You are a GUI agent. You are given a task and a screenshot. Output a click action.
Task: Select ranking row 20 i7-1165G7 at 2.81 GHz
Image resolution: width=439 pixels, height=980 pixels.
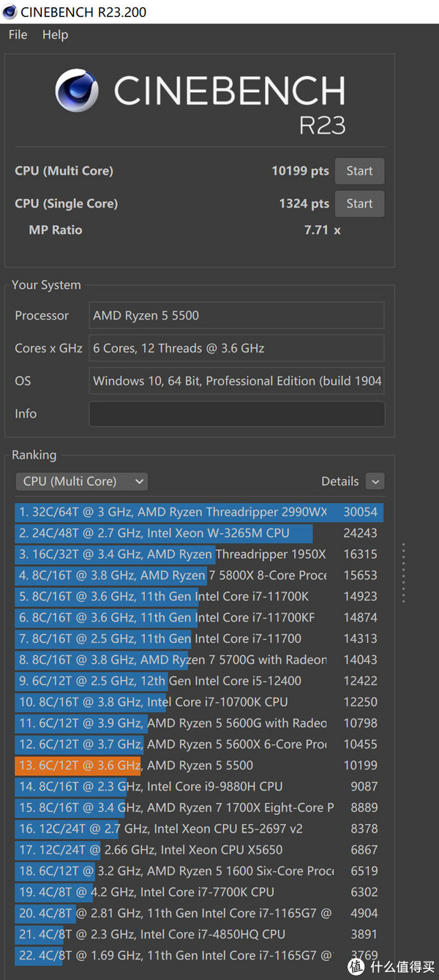pos(199,913)
